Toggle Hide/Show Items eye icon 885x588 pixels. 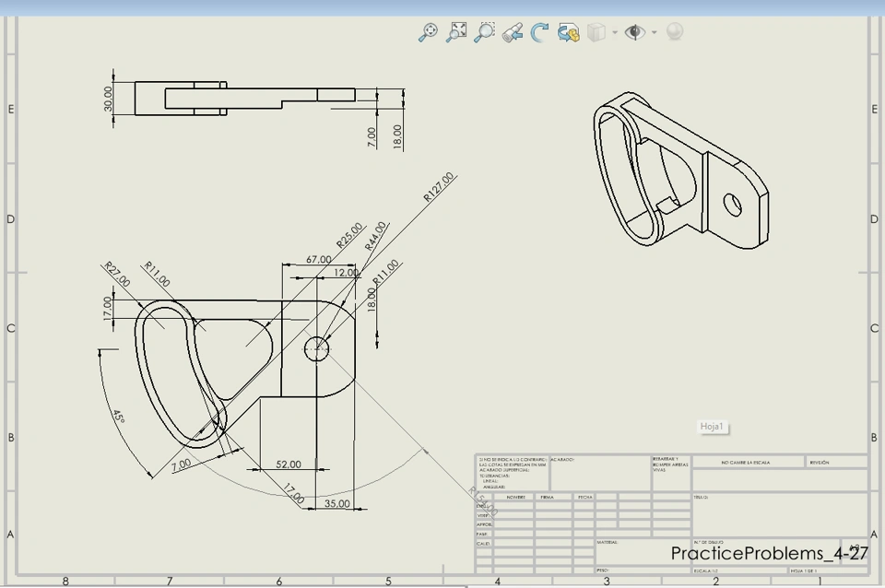[x=635, y=32]
